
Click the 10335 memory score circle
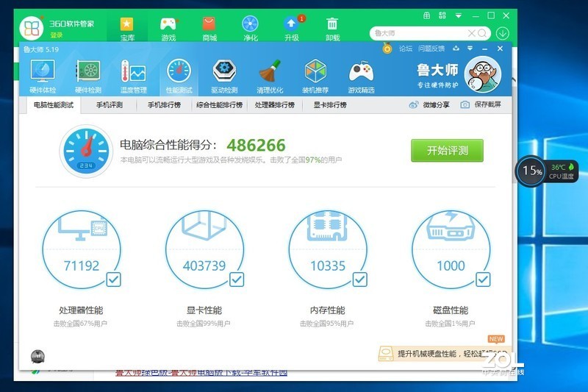coord(328,249)
